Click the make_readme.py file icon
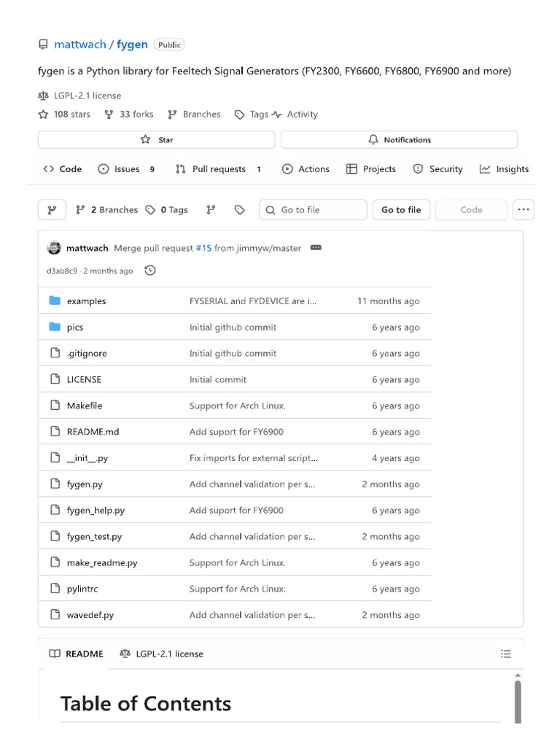 coord(55,562)
